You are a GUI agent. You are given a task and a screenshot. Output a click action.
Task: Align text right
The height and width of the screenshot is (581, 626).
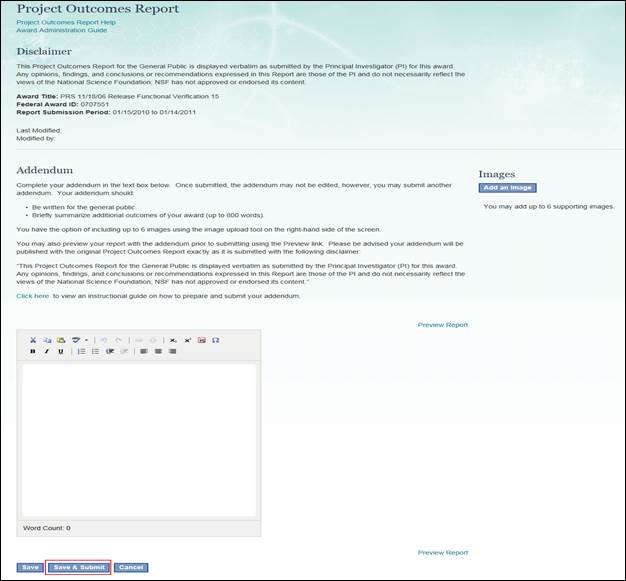172,351
